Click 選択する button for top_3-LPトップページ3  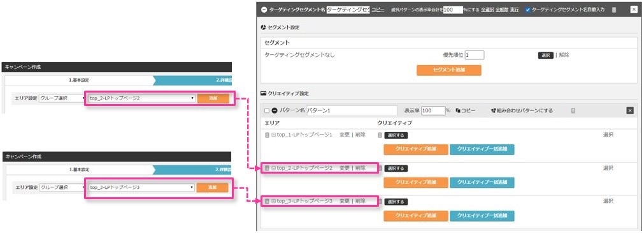pos(396,202)
